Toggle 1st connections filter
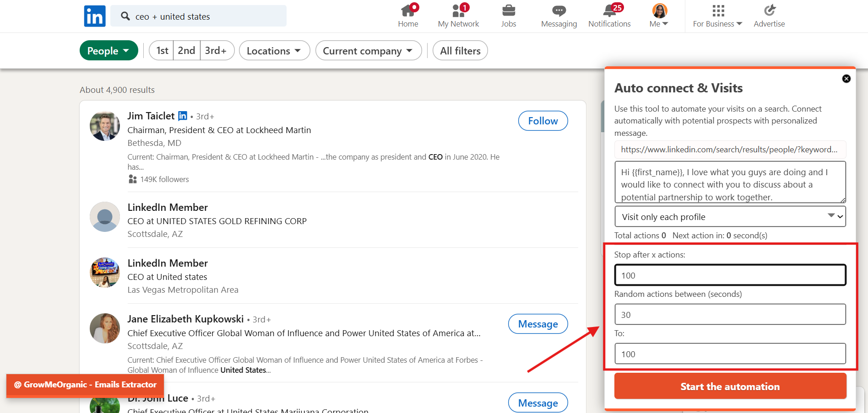The height and width of the screenshot is (413, 868). (x=162, y=50)
